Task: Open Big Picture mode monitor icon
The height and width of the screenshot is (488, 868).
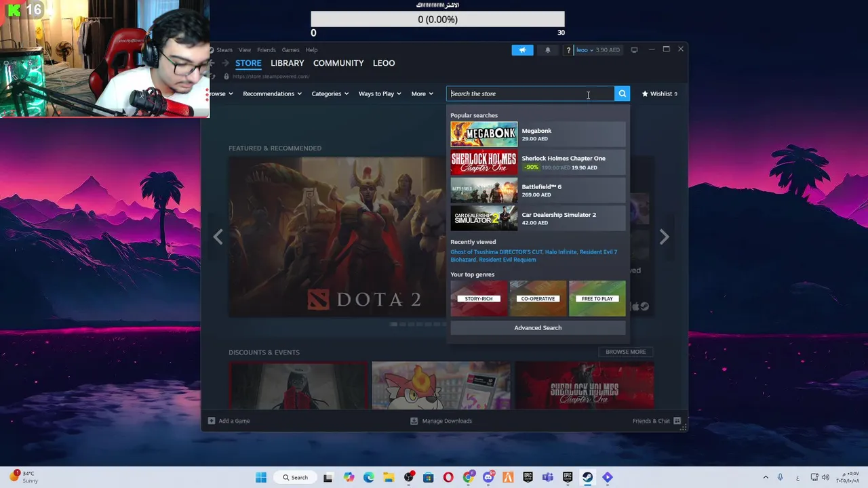Action: [x=634, y=49]
